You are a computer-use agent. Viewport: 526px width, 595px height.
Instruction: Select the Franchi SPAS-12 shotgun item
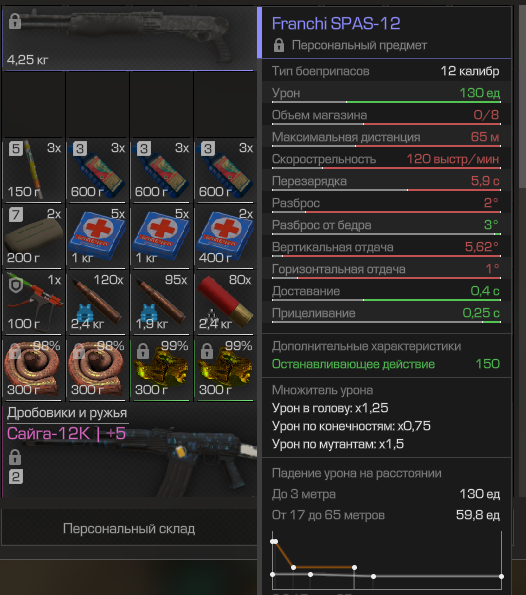click(x=128, y=39)
